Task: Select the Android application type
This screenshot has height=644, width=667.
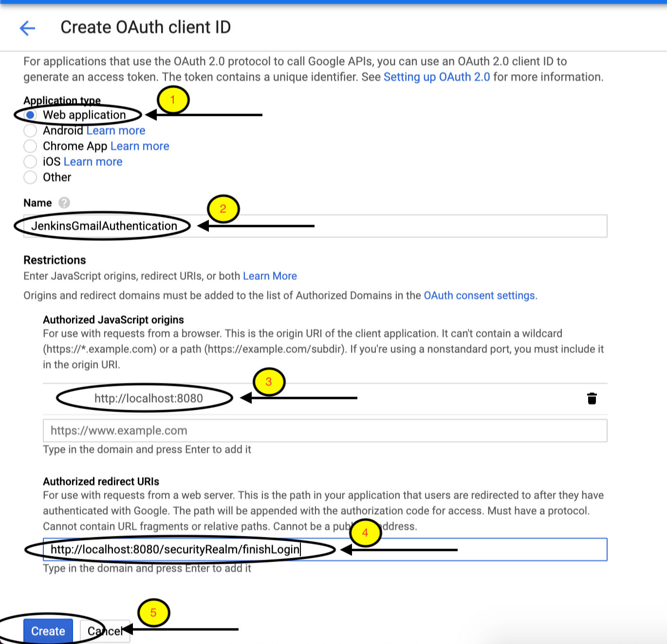Action: click(31, 131)
